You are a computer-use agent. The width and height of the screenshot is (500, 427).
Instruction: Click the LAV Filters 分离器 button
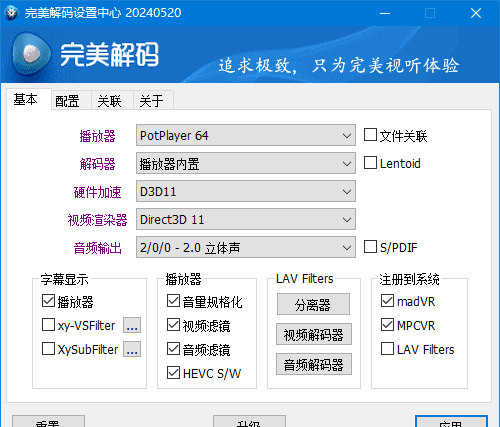[x=313, y=304]
